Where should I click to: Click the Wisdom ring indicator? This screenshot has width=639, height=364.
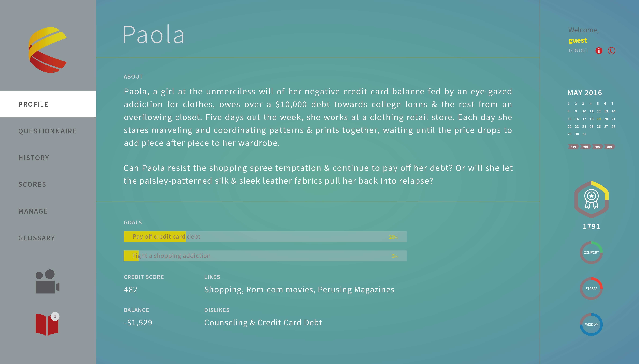coord(591,325)
